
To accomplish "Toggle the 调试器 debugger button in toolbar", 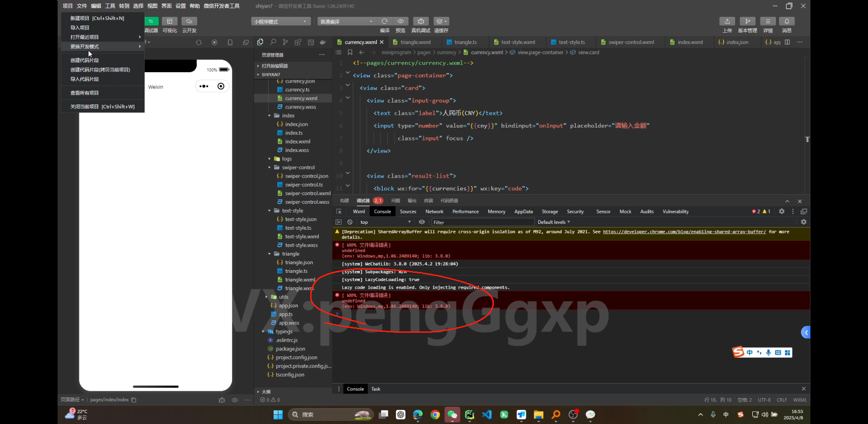I will (151, 21).
